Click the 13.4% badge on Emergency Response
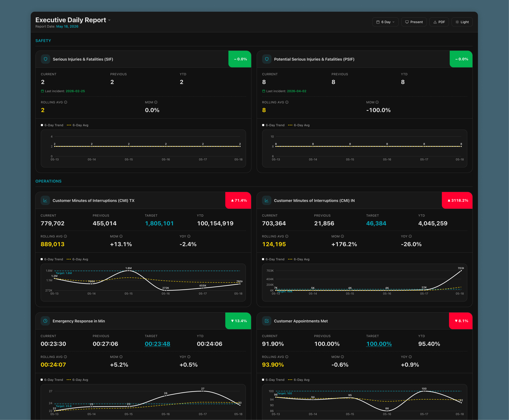 (238, 321)
